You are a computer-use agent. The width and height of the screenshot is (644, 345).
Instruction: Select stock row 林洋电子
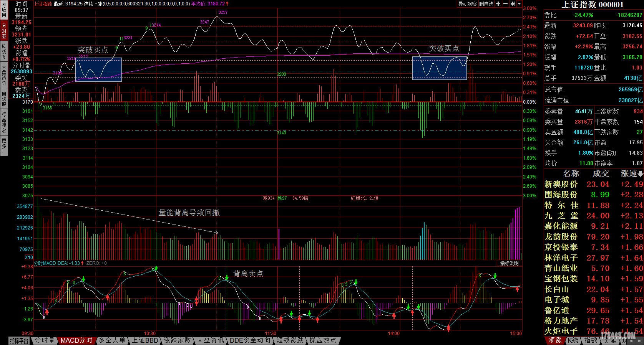[594, 258]
